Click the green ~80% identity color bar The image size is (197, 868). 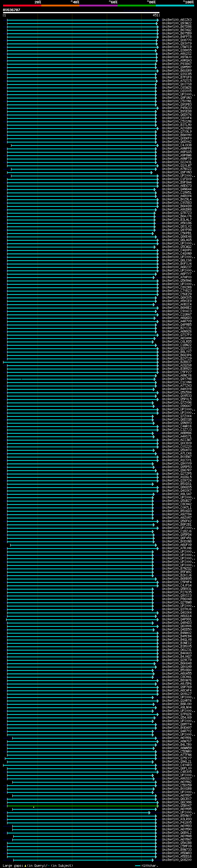[x=136, y=6]
